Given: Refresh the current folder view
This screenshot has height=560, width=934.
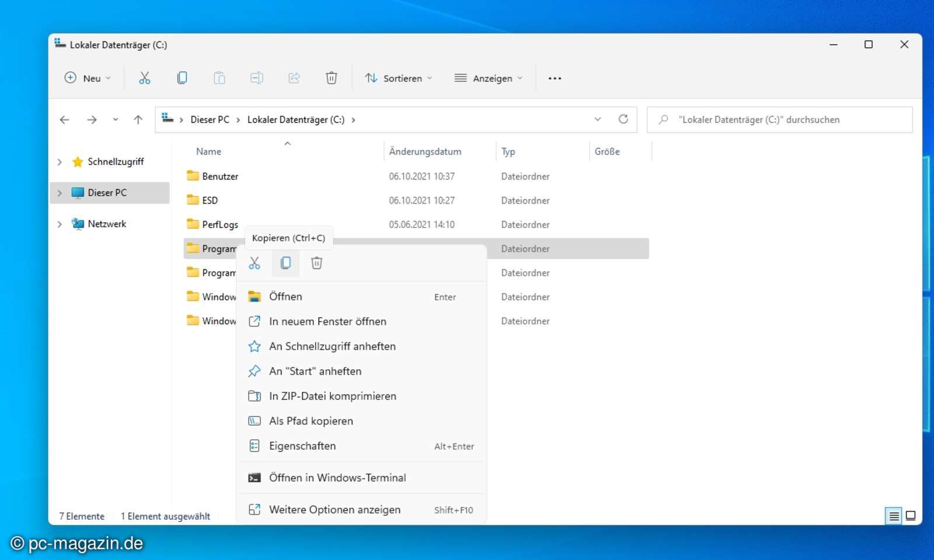Looking at the screenshot, I should click(x=623, y=119).
